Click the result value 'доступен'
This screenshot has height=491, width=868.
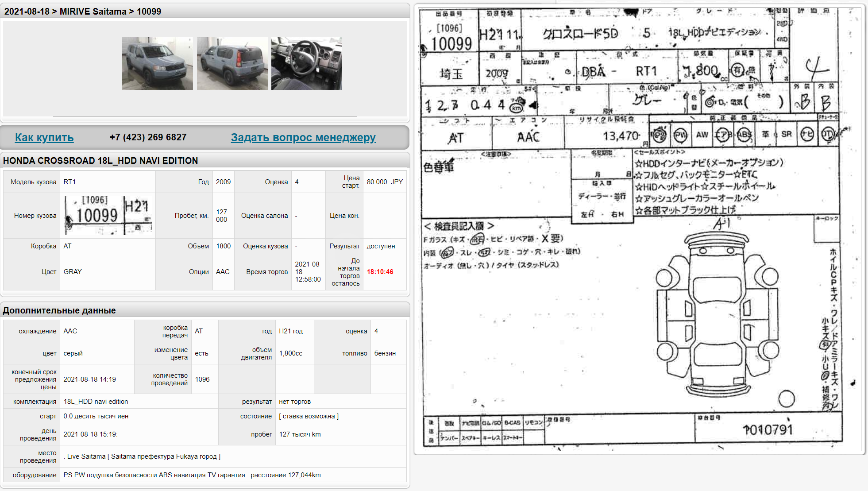click(381, 246)
